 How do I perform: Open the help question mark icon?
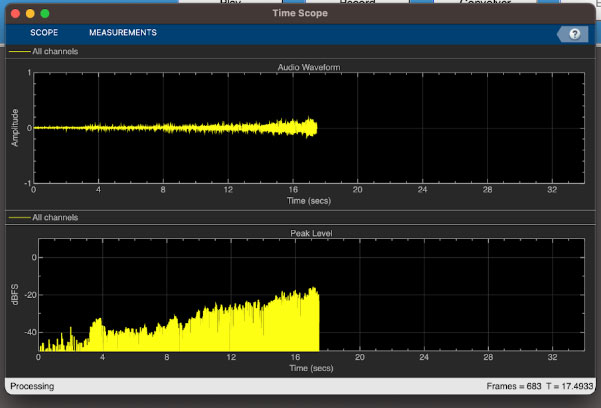click(x=574, y=34)
